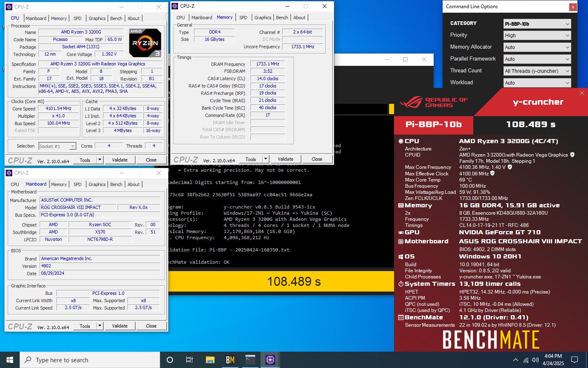Open the Parallel Framework dropdown
Viewport: 588px width, 368px height.
(537, 59)
